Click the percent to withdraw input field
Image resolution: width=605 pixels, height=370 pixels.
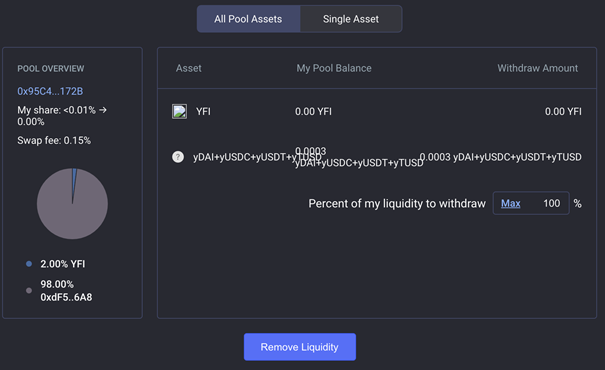pyautogui.click(x=531, y=203)
